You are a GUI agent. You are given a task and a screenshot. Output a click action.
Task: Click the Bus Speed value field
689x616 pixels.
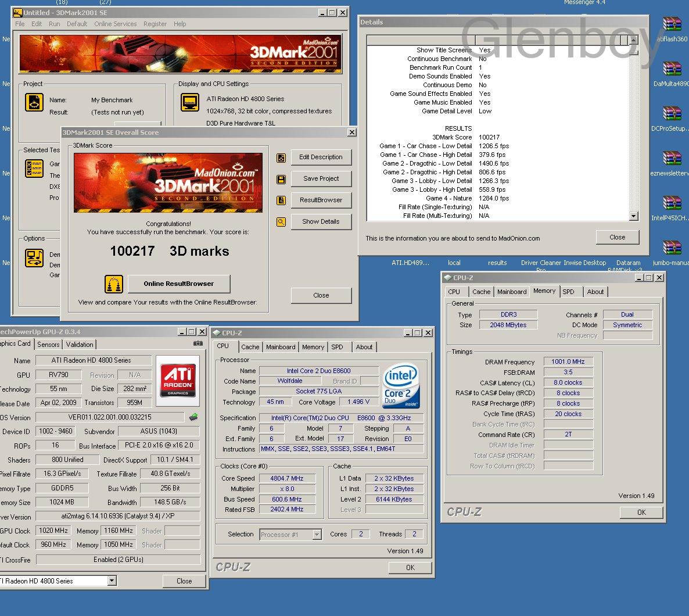[x=287, y=499]
